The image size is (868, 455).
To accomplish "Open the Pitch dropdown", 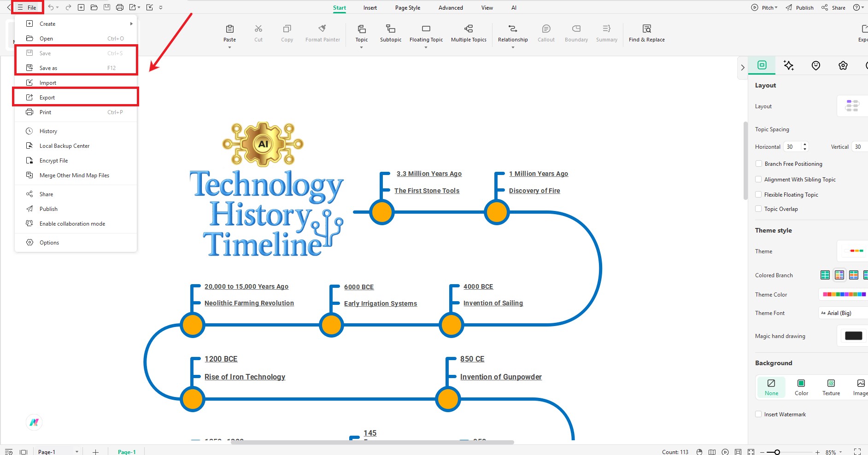I will point(764,7).
